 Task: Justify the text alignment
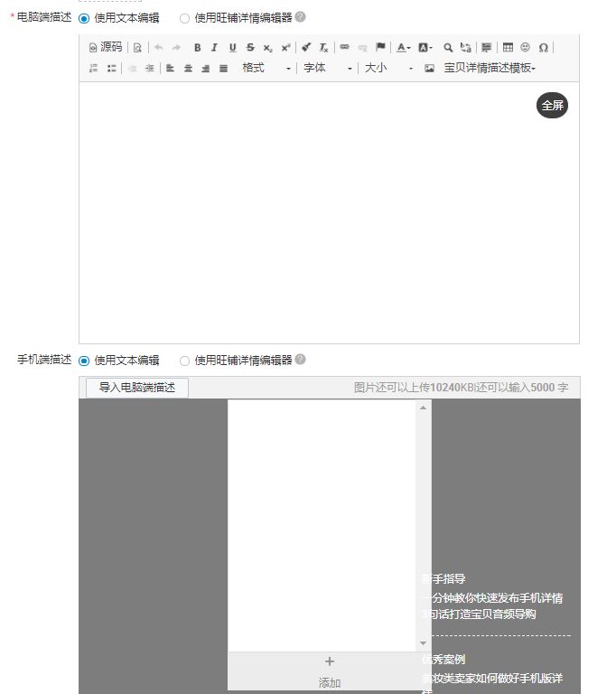coord(223,68)
